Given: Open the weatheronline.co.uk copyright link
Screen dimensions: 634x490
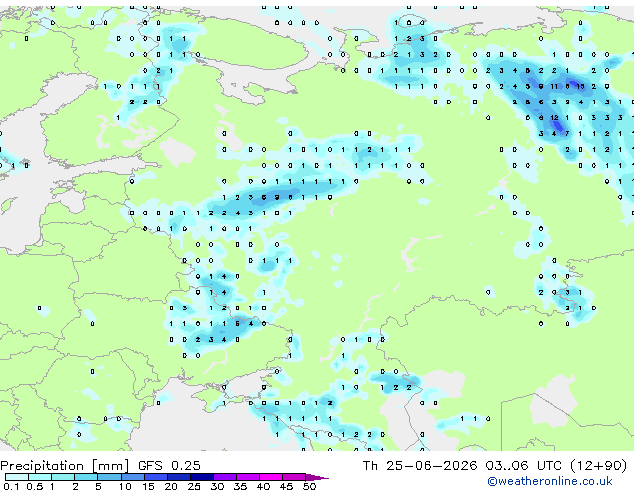Looking at the screenshot, I should 550,481.
